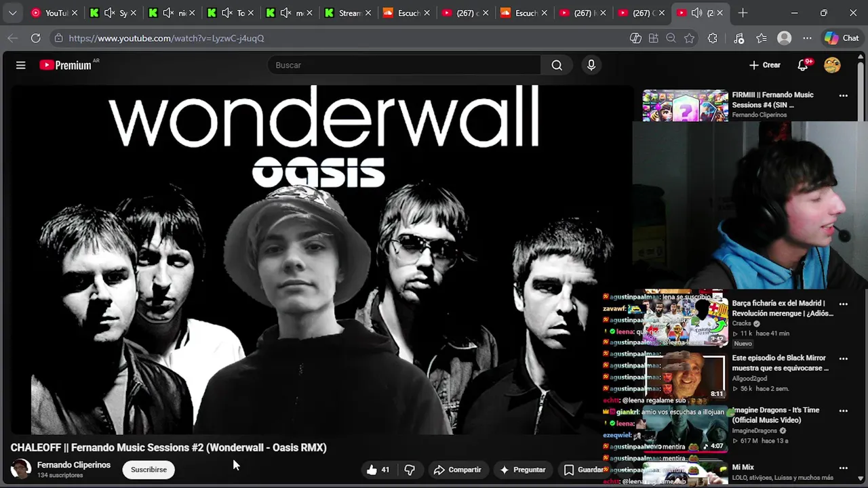
Task: Open the Crear upload menu
Action: (x=765, y=65)
